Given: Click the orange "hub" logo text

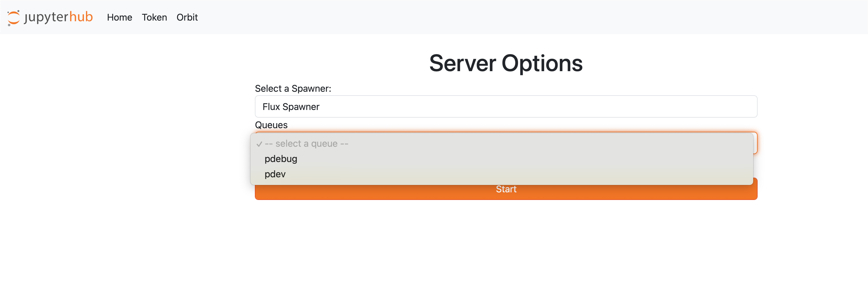Looking at the screenshot, I should pyautogui.click(x=81, y=16).
